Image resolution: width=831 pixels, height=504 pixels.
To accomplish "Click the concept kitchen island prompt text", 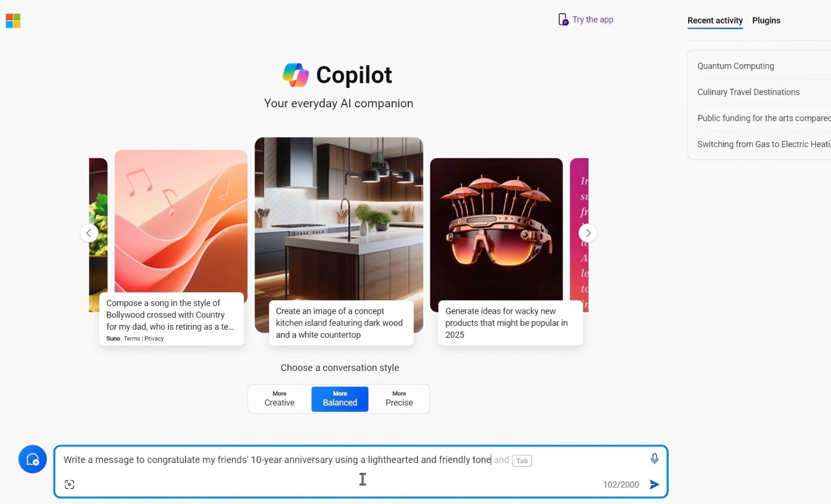I will coord(339,323).
